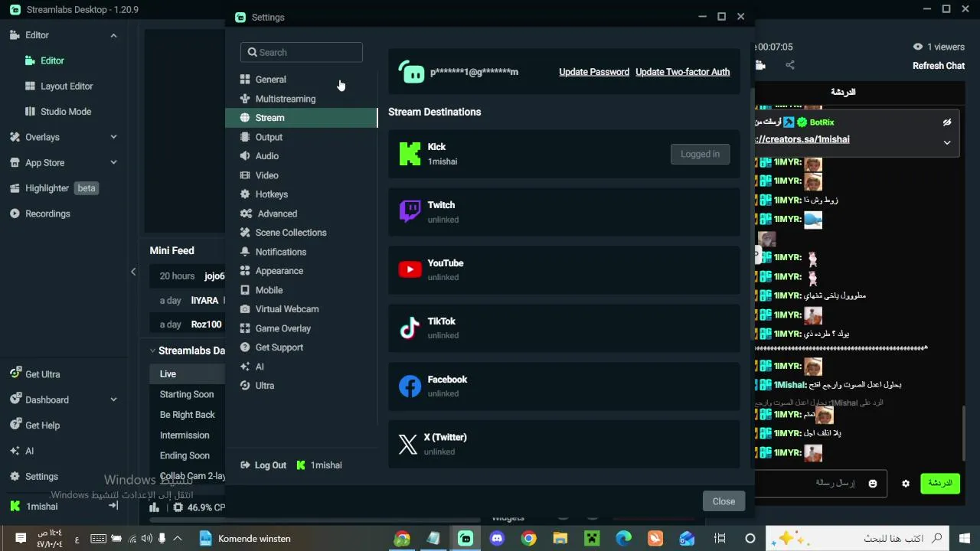Click Update Password link

[x=594, y=72]
